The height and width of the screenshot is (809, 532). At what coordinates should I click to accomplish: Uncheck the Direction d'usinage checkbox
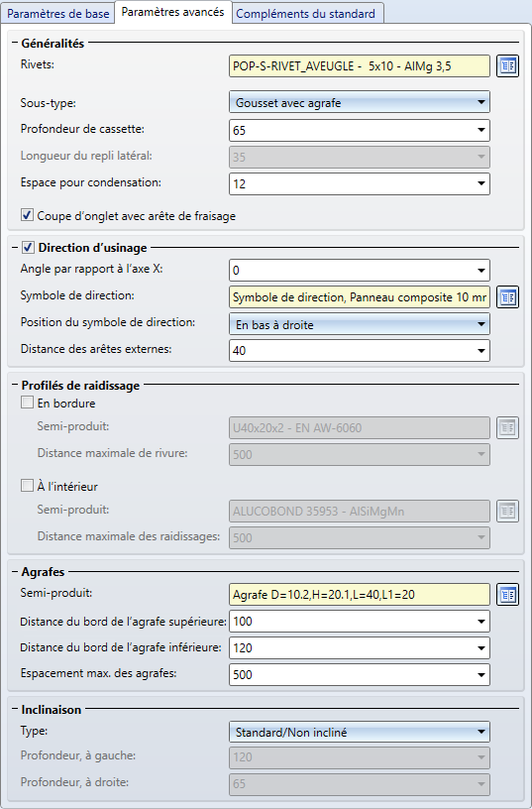click(28, 248)
